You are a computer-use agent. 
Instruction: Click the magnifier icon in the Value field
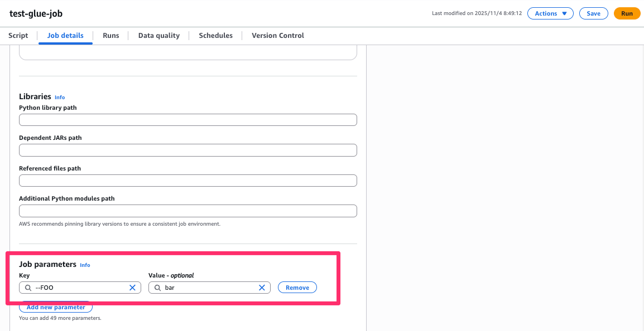pyautogui.click(x=157, y=288)
